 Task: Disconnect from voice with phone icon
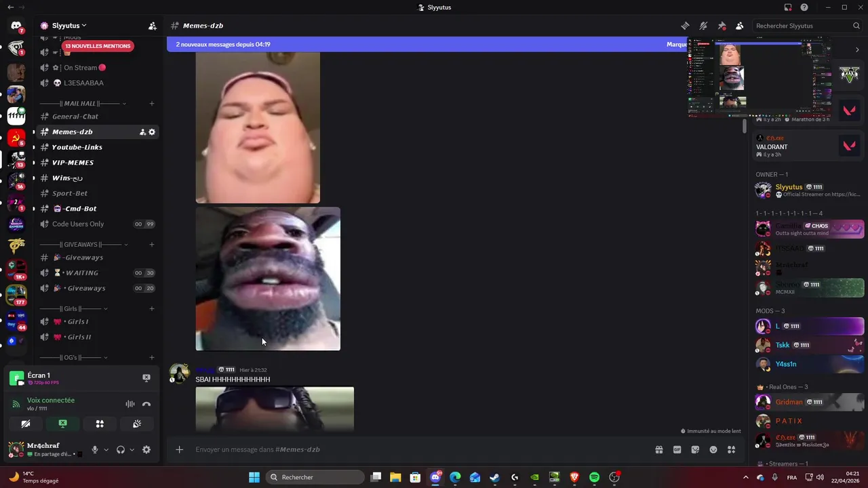(x=146, y=404)
